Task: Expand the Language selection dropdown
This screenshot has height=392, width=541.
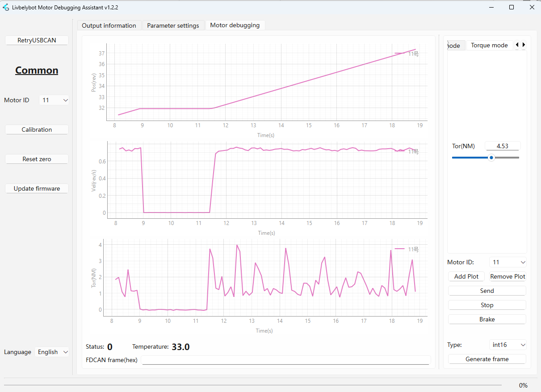Action: (x=52, y=352)
